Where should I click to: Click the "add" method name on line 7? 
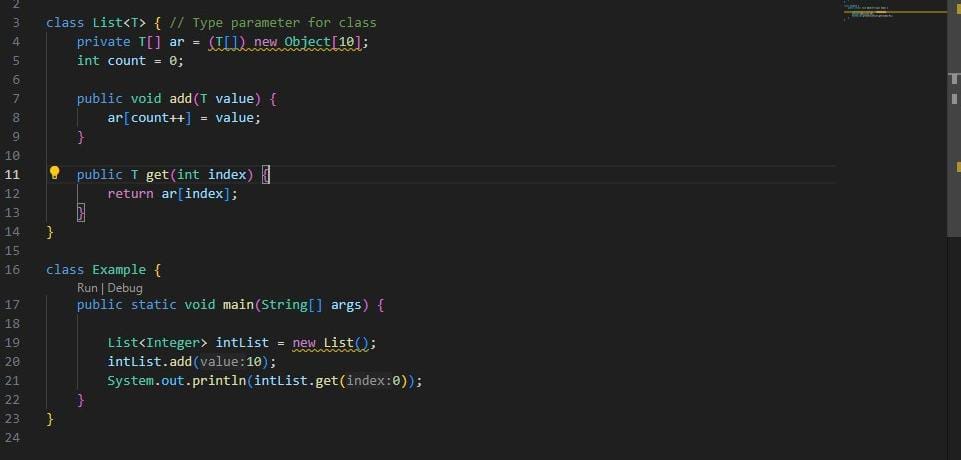[181, 99]
